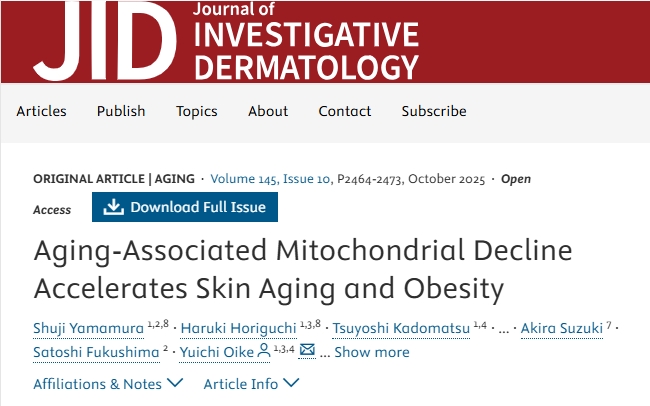This screenshot has height=406, width=650.
Task: Open the Publish menu
Action: (121, 111)
